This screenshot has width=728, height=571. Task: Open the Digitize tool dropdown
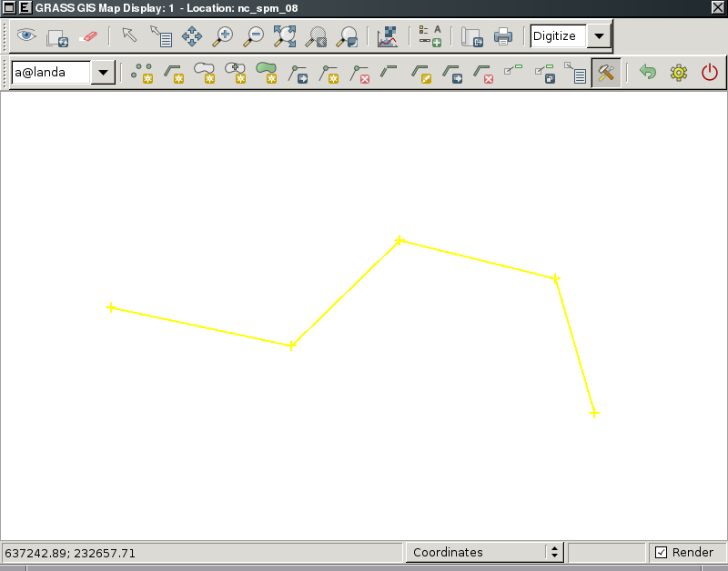(599, 35)
